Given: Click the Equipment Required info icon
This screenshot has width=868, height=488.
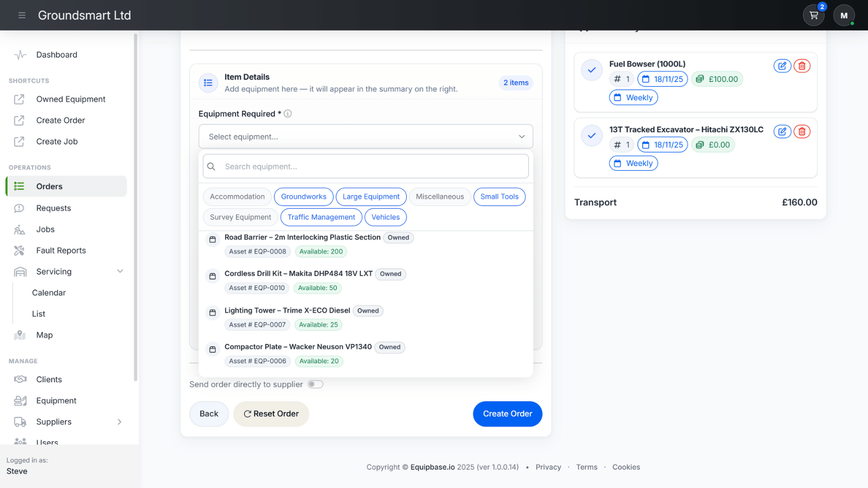Looking at the screenshot, I should pyautogui.click(x=288, y=114).
